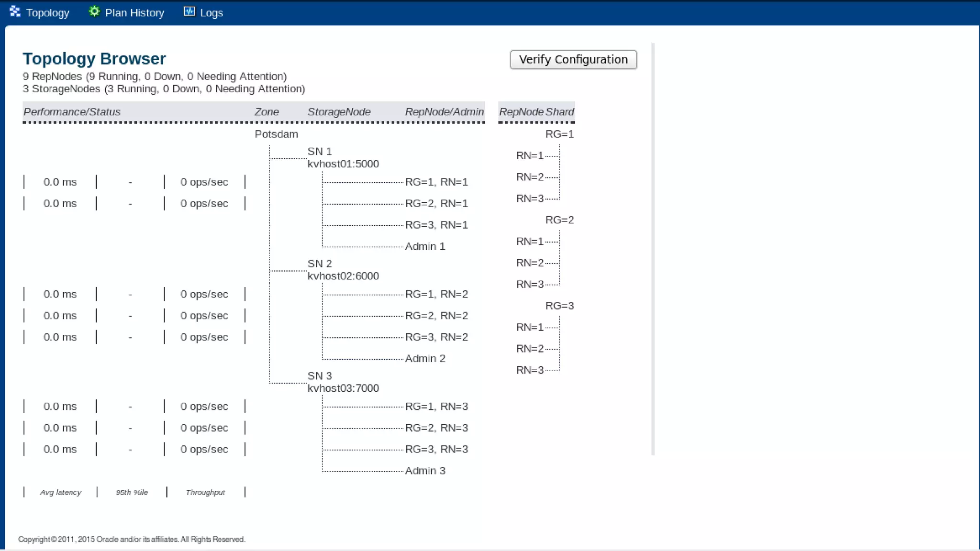Select storage node SN 2 kvhost02:6000
Screen dimensions: 980x551
point(343,270)
